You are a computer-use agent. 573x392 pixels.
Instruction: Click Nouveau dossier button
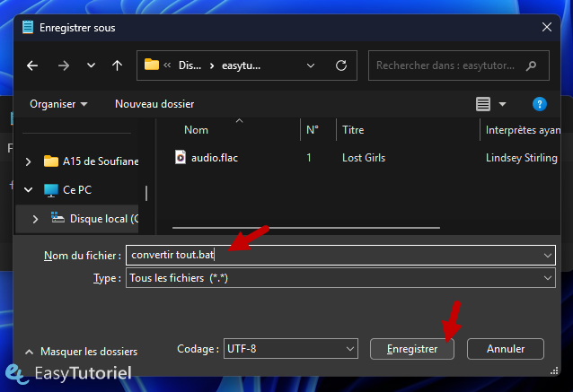154,104
